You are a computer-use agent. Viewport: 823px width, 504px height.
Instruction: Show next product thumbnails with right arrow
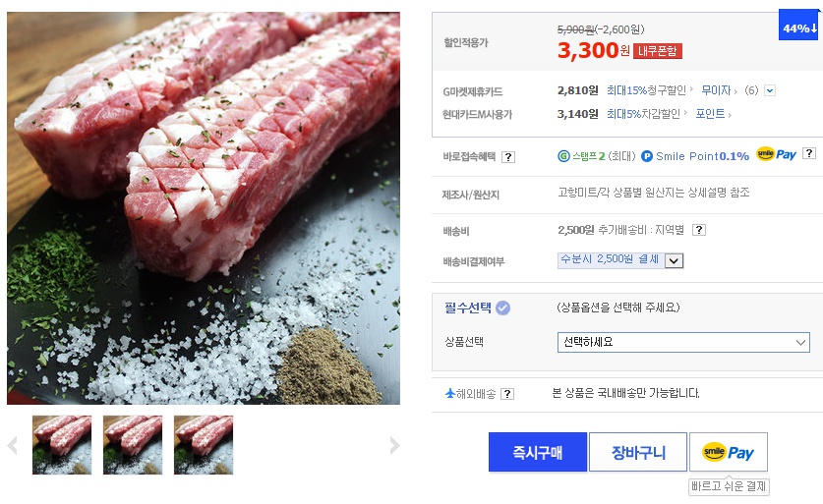pyautogui.click(x=394, y=445)
